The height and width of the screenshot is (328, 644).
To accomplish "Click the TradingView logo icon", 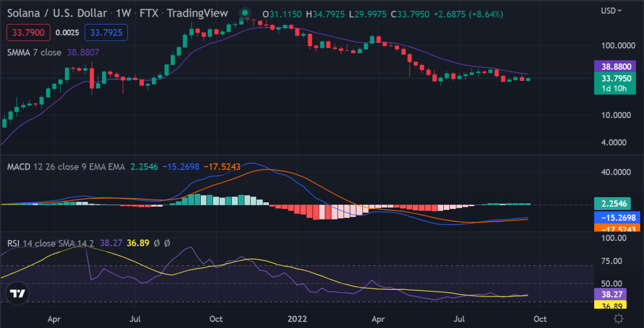I will pyautogui.click(x=18, y=294).
